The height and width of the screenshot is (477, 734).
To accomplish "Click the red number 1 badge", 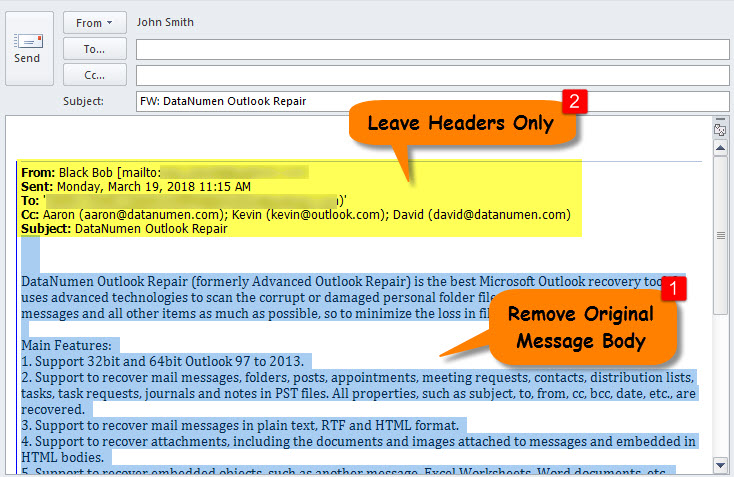I will pyautogui.click(x=676, y=289).
